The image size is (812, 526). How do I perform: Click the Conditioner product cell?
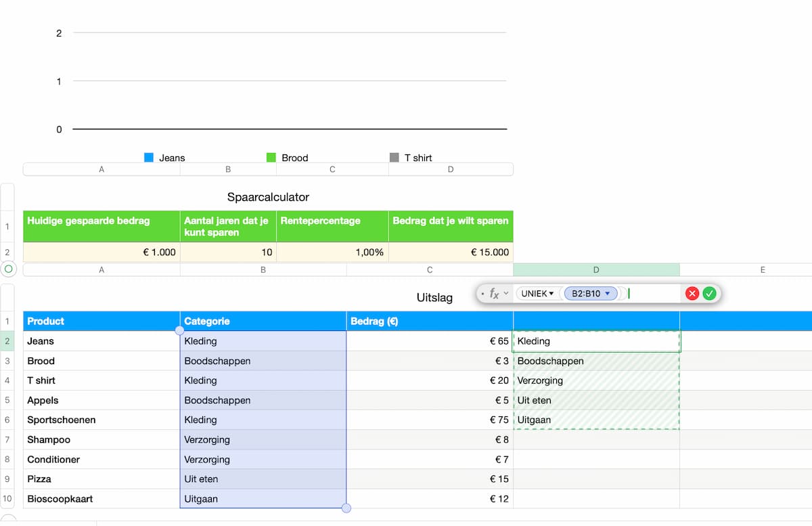[x=101, y=460]
